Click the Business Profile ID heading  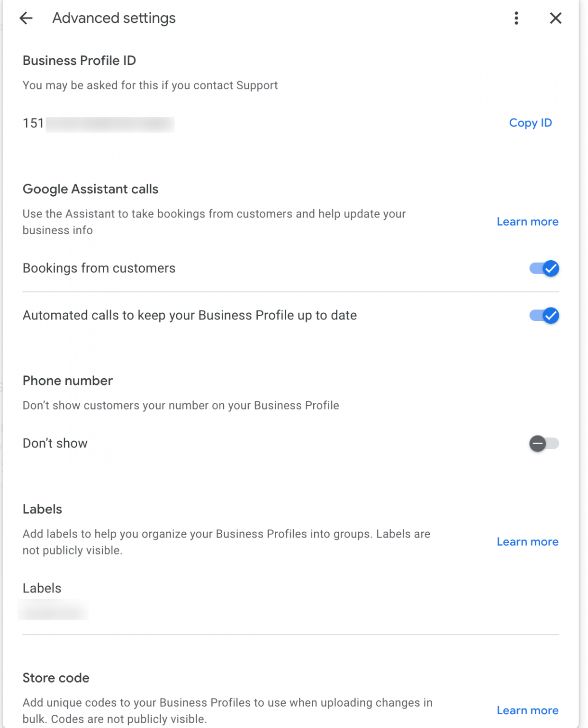point(79,61)
